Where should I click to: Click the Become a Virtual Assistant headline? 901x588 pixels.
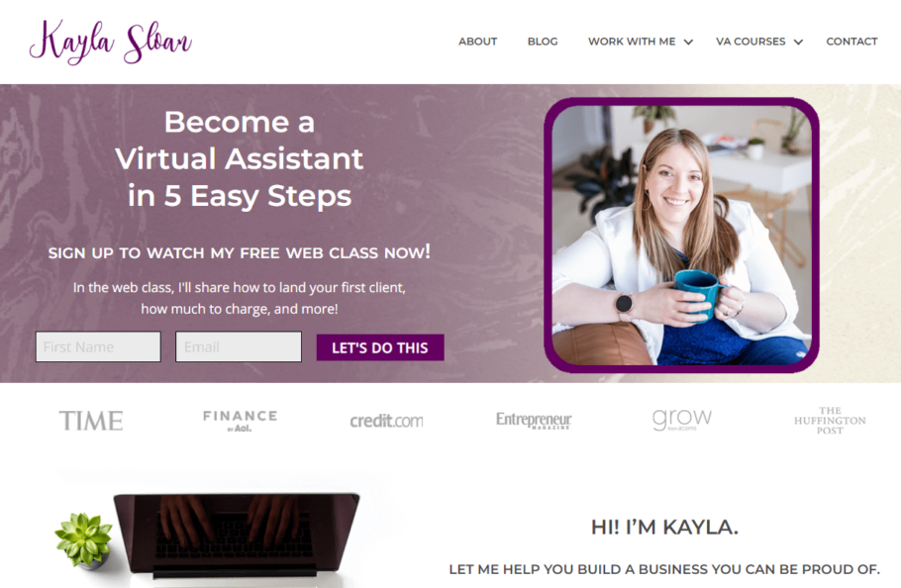click(x=239, y=158)
